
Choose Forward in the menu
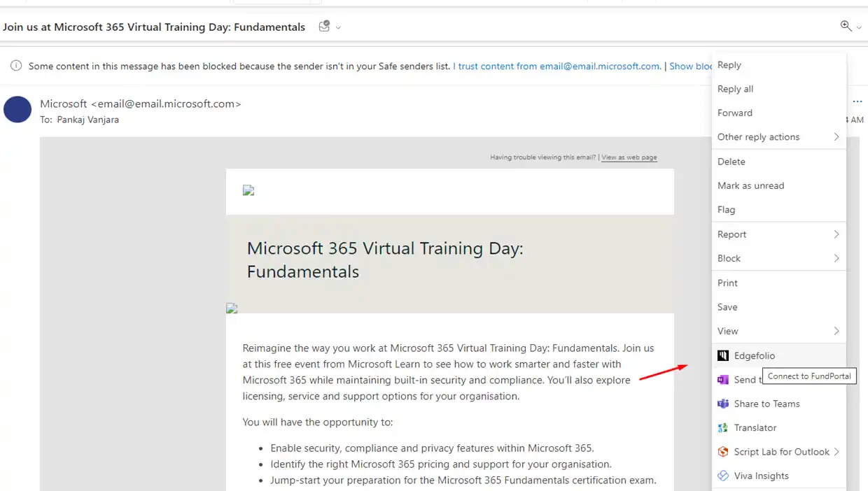(779, 113)
